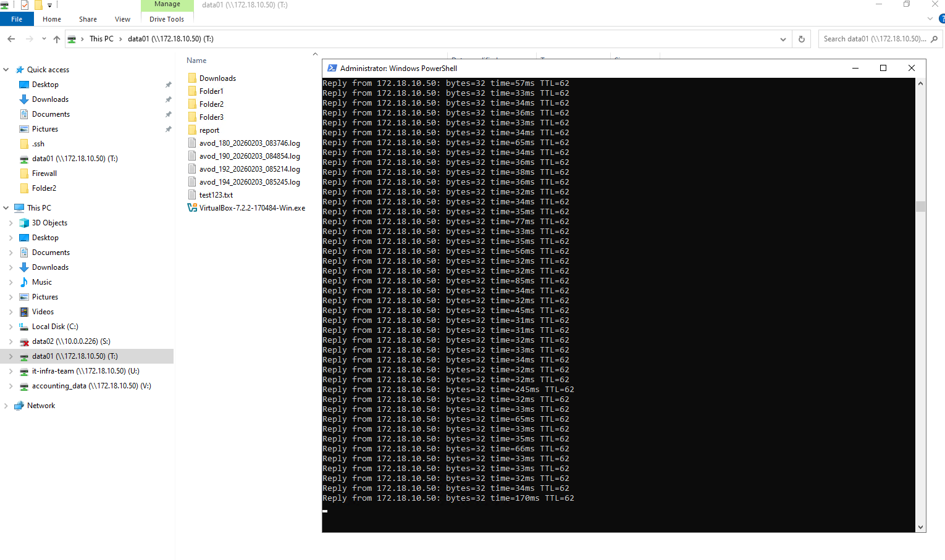The height and width of the screenshot is (560, 945).
Task: Click the search magnifier icon
Action: pyautogui.click(x=934, y=39)
